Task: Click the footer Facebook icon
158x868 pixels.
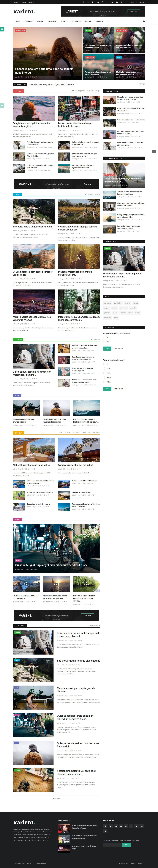Action: pos(105,826)
